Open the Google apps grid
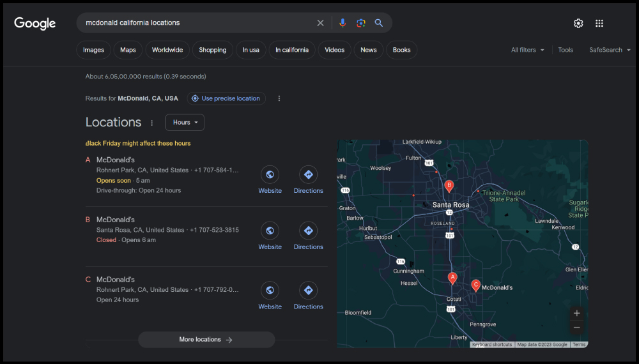Viewport: 639px width, 364px height. click(599, 23)
